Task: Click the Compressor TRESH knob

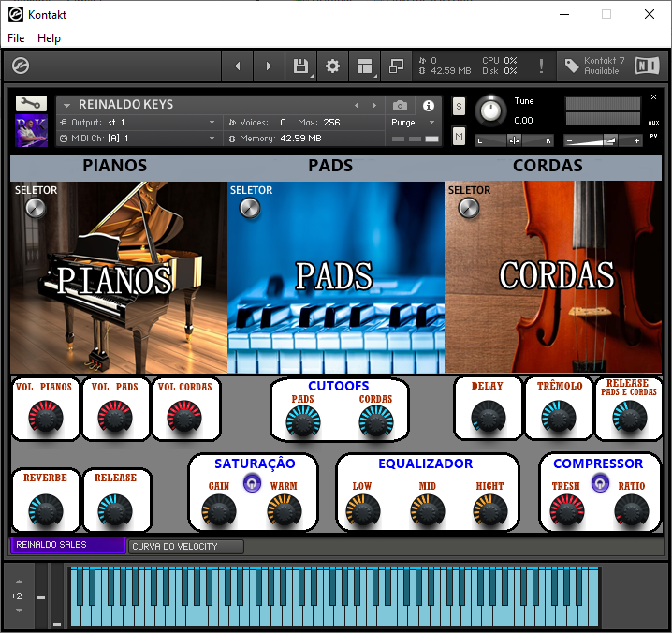Action: [x=566, y=510]
